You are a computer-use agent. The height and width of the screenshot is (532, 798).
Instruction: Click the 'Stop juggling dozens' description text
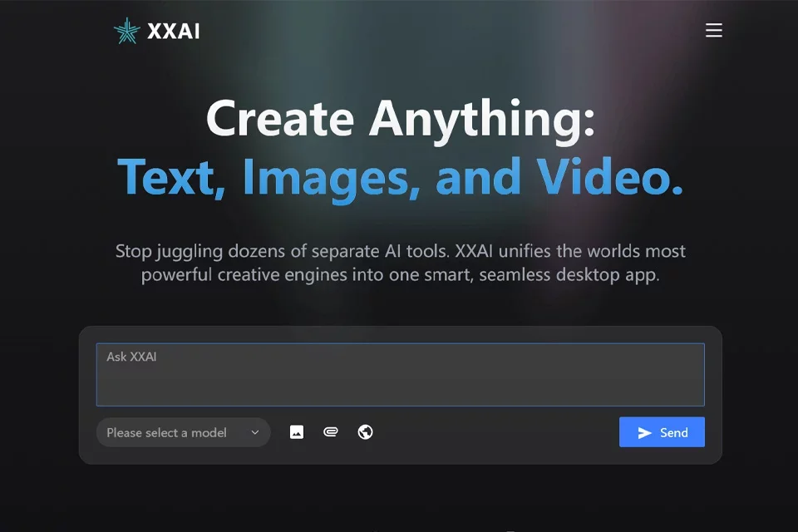coord(401,263)
